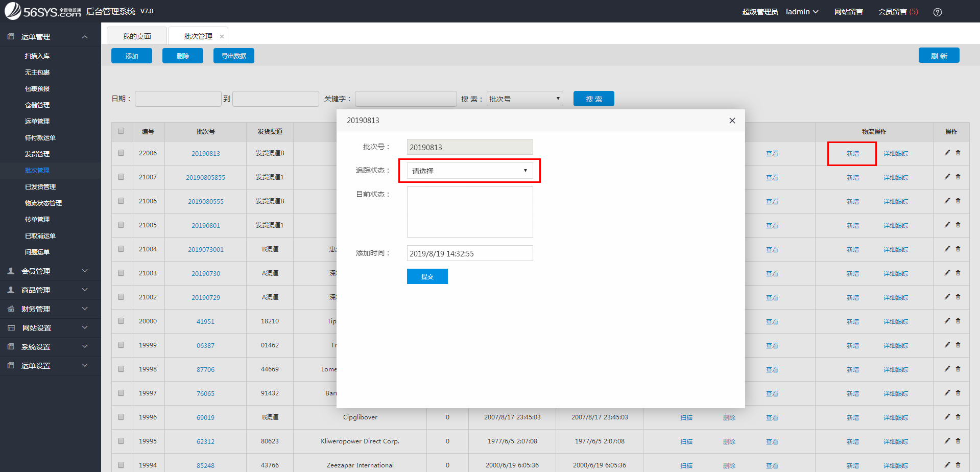Click the 56SYS logo icon
Image resolution: width=980 pixels, height=472 pixels.
pyautogui.click(x=12, y=11)
